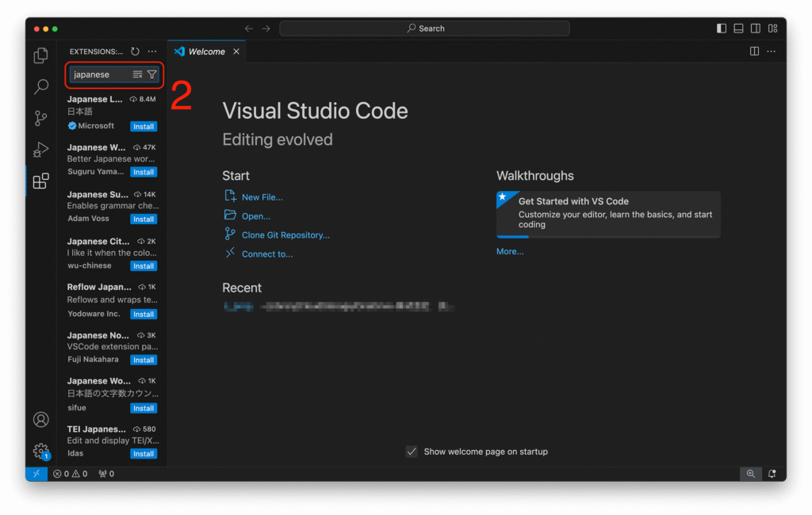Open the errors and warnings status item
This screenshot has height=515, width=812.
click(x=71, y=474)
